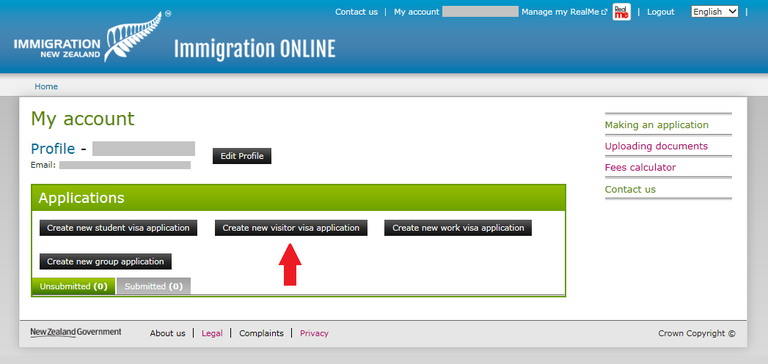Image resolution: width=768 pixels, height=364 pixels.
Task: Create new group application
Action: pyautogui.click(x=105, y=262)
